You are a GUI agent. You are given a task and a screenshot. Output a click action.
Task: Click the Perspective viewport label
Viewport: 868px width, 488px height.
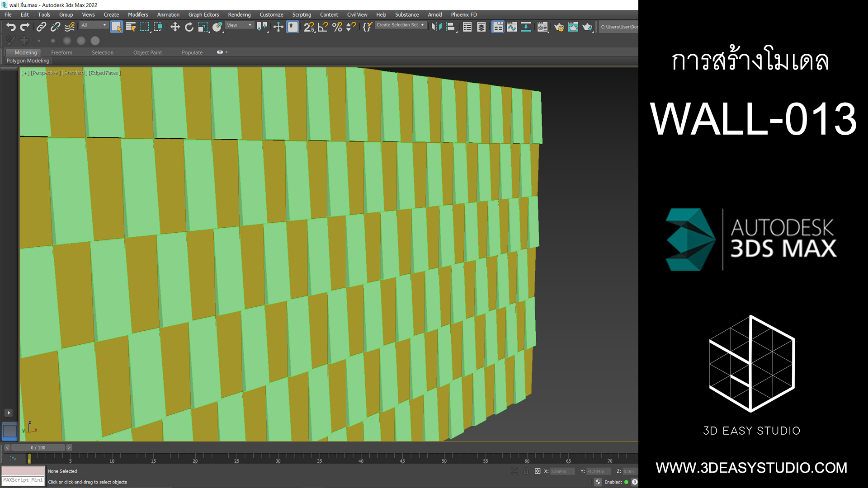45,73
